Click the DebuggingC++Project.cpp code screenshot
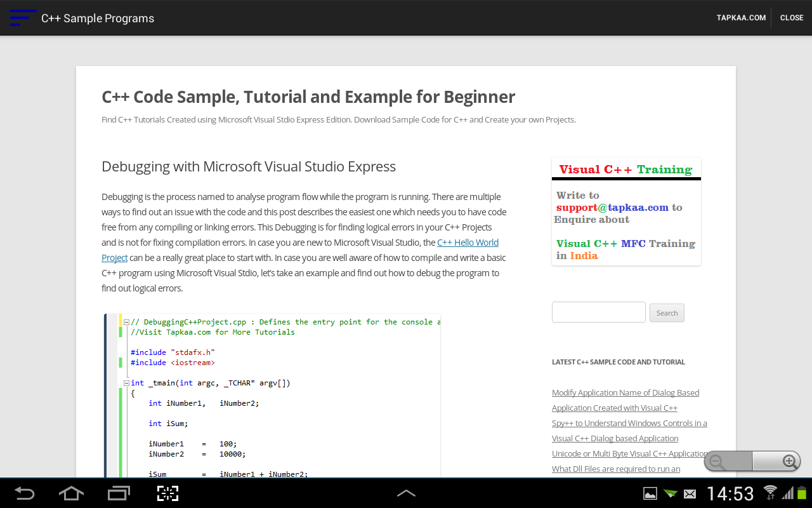The width and height of the screenshot is (812, 508). point(272,395)
